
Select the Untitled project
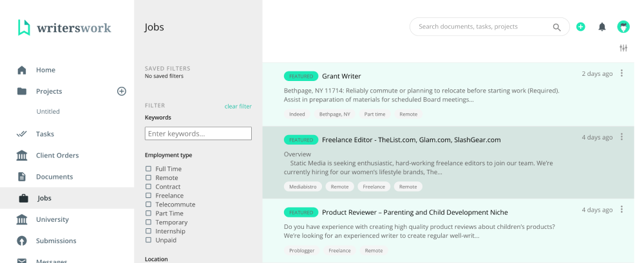[48, 111]
